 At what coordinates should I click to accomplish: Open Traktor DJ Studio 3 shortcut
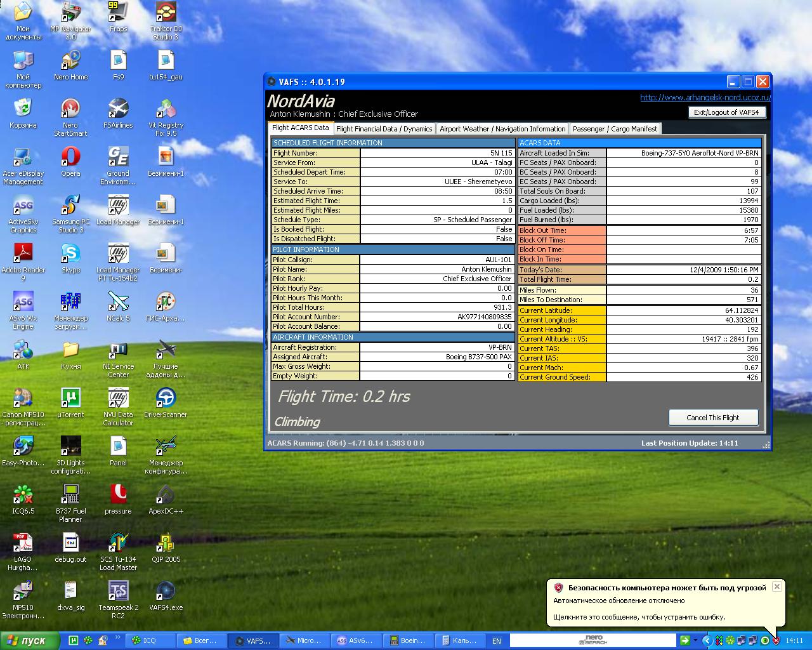(166, 21)
